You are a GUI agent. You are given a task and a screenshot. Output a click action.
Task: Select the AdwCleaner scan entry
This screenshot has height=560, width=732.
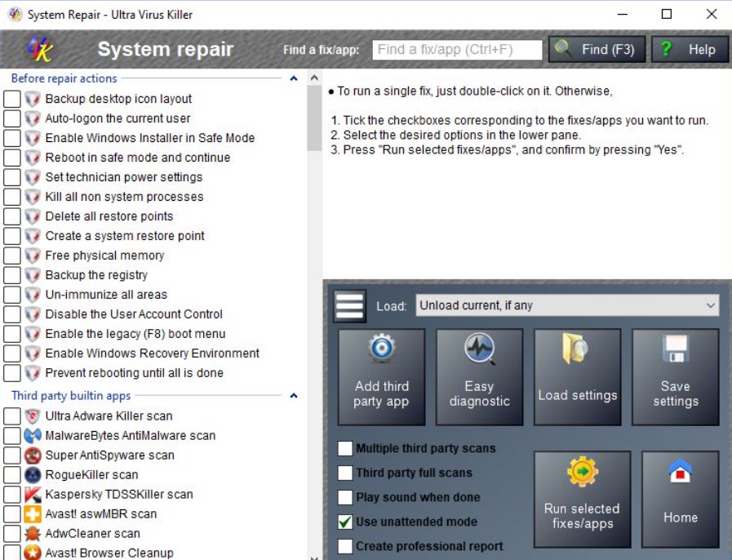[x=92, y=534]
